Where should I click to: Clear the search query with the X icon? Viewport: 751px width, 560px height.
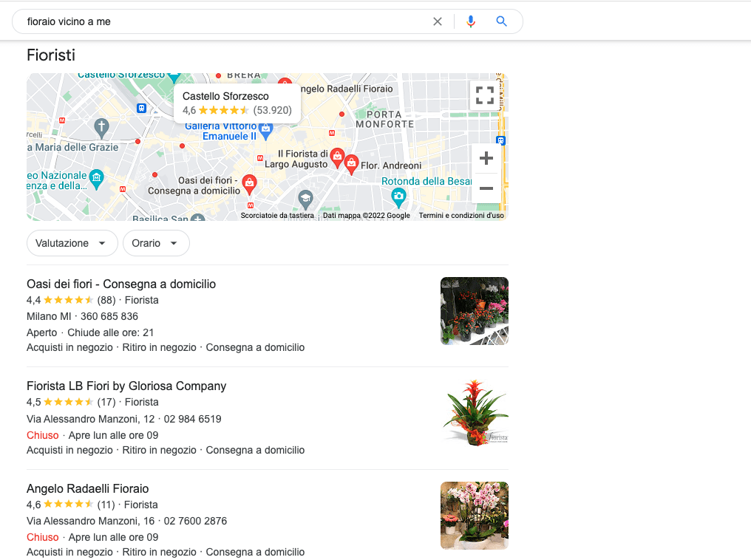(438, 21)
